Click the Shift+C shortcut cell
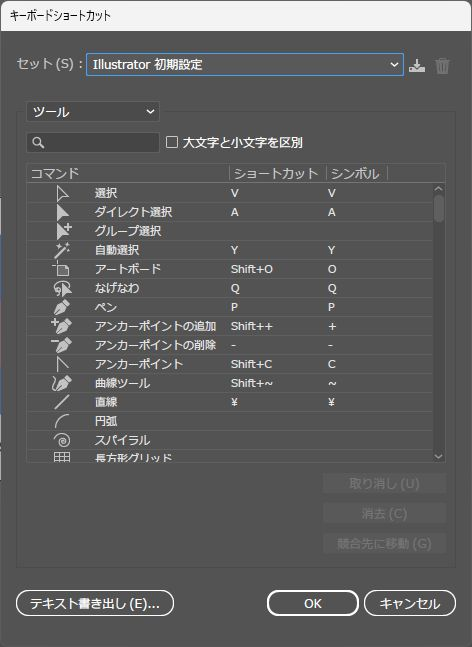The height and width of the screenshot is (647, 472). pyautogui.click(x=251, y=364)
